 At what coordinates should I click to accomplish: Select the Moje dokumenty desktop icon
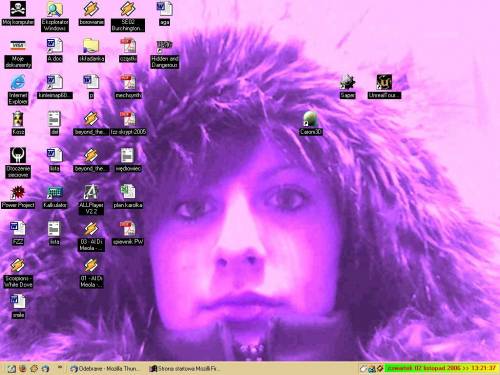[18, 46]
